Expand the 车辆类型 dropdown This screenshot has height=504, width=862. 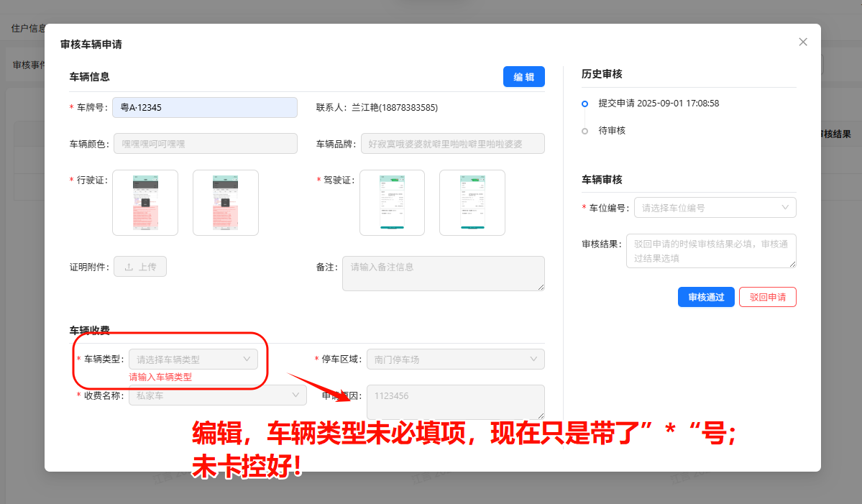[x=193, y=359]
